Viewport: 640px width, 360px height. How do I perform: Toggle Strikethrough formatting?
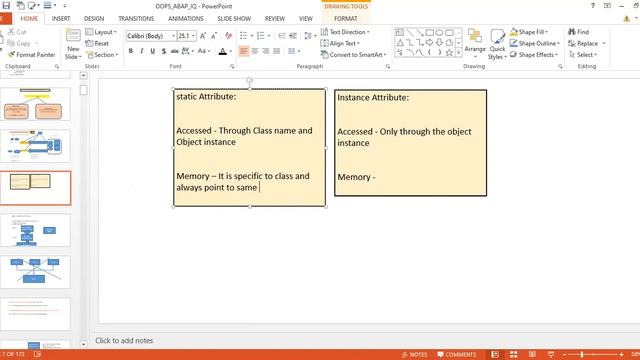175,51
